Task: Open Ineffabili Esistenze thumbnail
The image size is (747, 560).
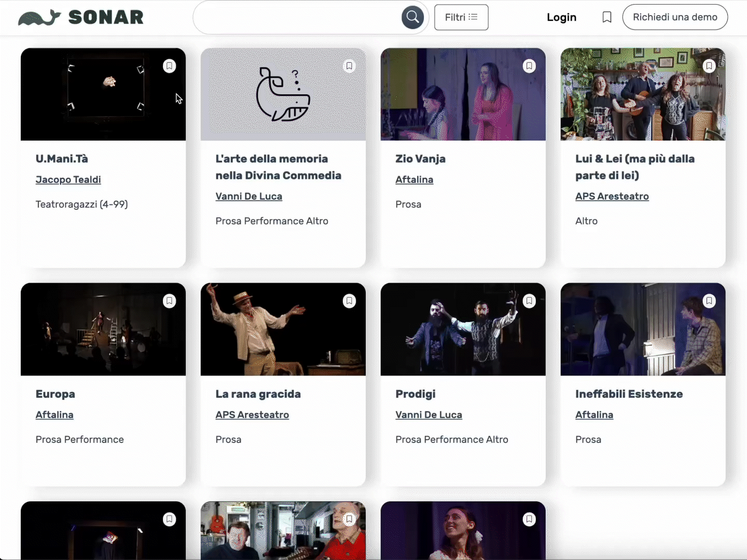Action: pyautogui.click(x=643, y=329)
